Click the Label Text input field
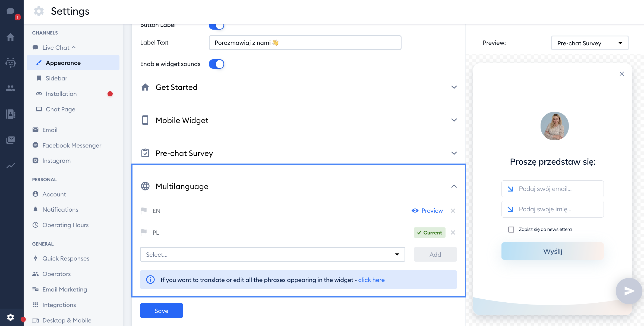Screen dimensions: 644x326 point(305,43)
